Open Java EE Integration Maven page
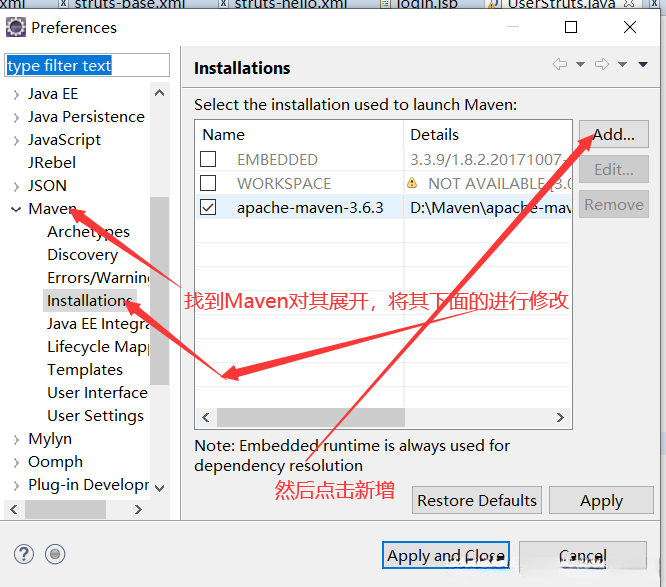 tap(98, 324)
